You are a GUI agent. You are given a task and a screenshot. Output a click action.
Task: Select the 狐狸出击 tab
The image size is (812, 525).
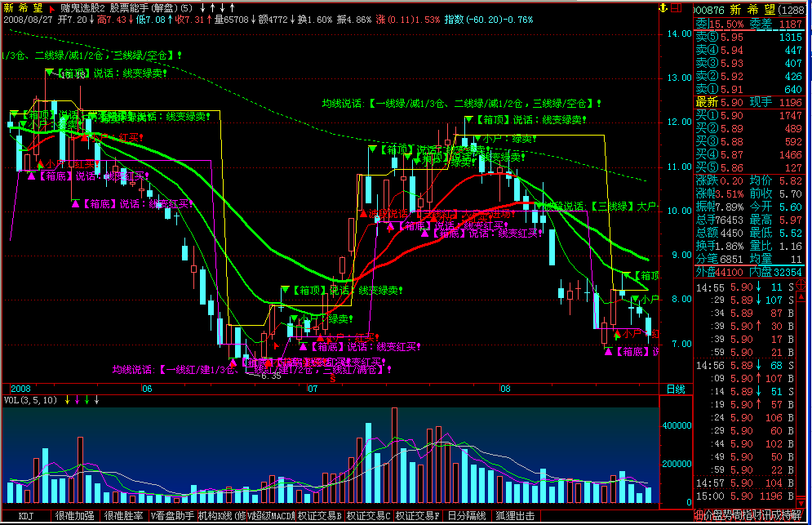pos(515,516)
